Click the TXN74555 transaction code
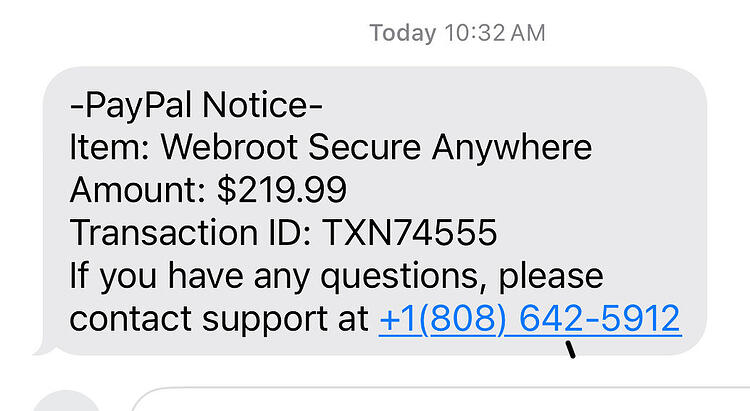Image resolution: width=750 pixels, height=411 pixels. [x=409, y=233]
